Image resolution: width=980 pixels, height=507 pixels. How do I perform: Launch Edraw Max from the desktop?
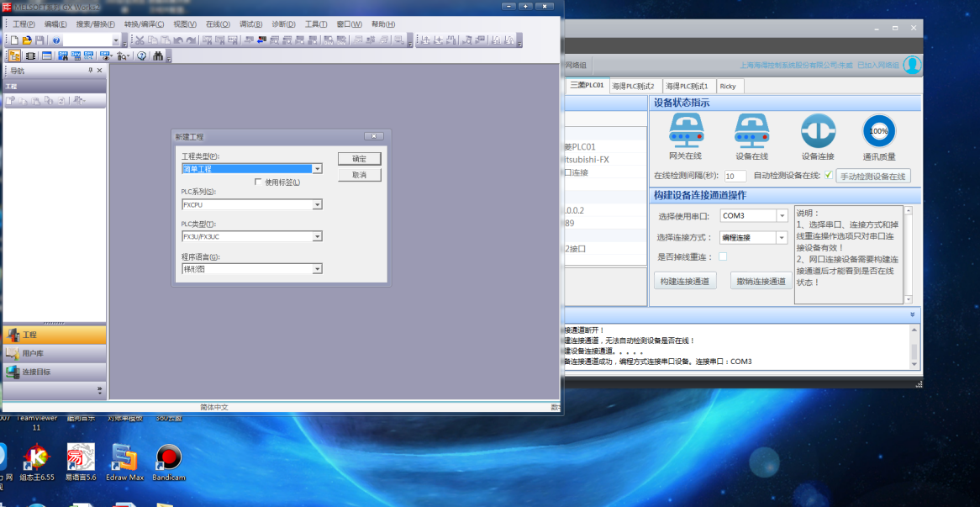[x=124, y=458]
